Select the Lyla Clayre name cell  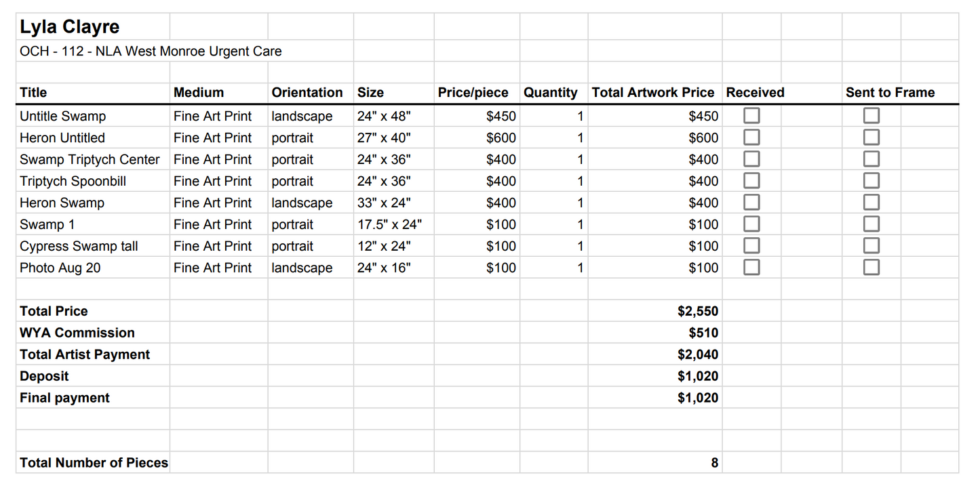pos(70,27)
